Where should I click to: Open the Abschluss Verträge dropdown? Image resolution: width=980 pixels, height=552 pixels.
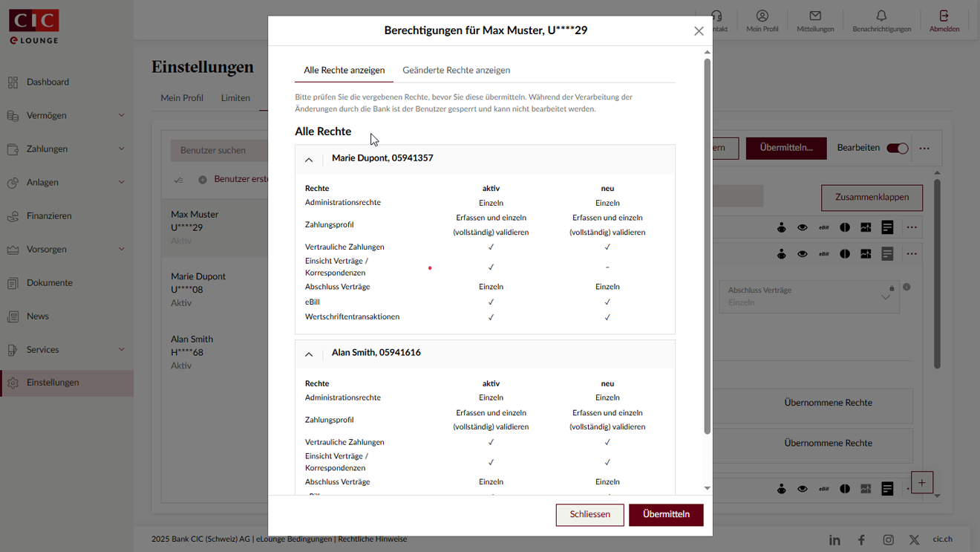pos(809,296)
